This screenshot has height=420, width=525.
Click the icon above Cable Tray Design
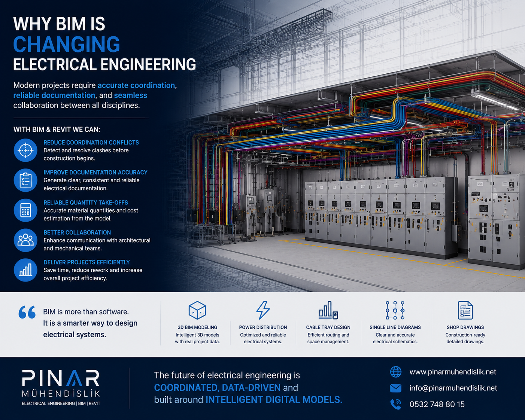328,310
